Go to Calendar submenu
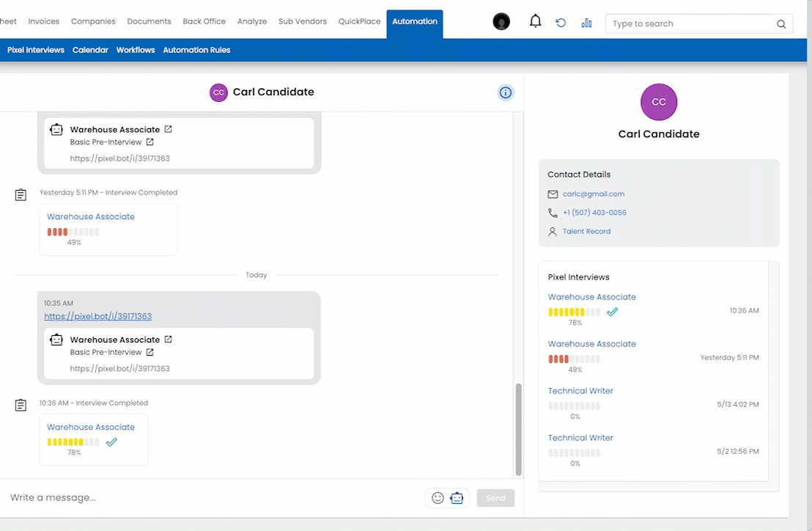The width and height of the screenshot is (812, 531). click(x=90, y=51)
